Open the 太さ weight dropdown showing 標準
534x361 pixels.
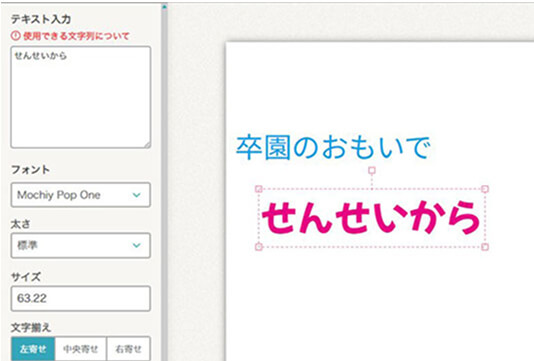click(81, 245)
